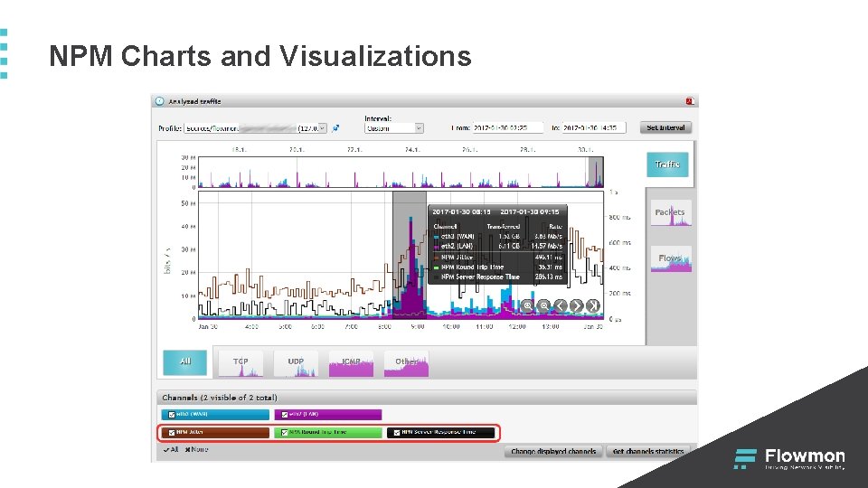Uncheck the NPM Jitter channel
The height and width of the screenshot is (488, 868).
point(172,433)
